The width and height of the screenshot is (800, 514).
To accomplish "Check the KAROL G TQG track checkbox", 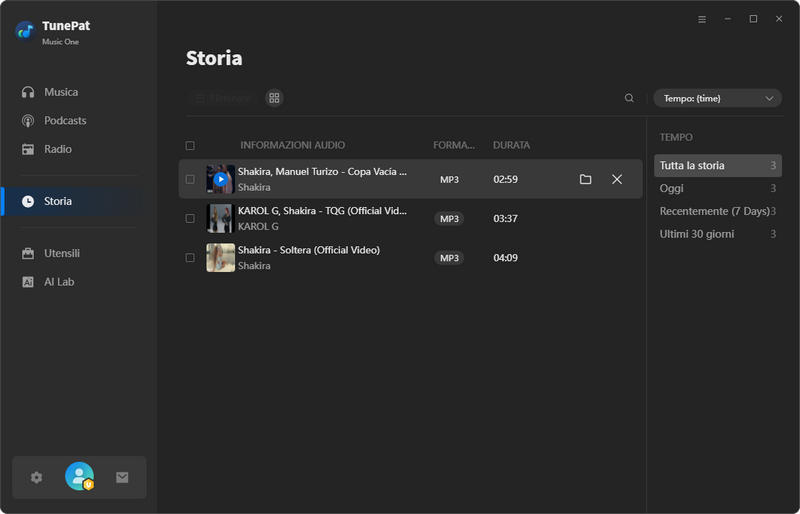I will click(190, 218).
